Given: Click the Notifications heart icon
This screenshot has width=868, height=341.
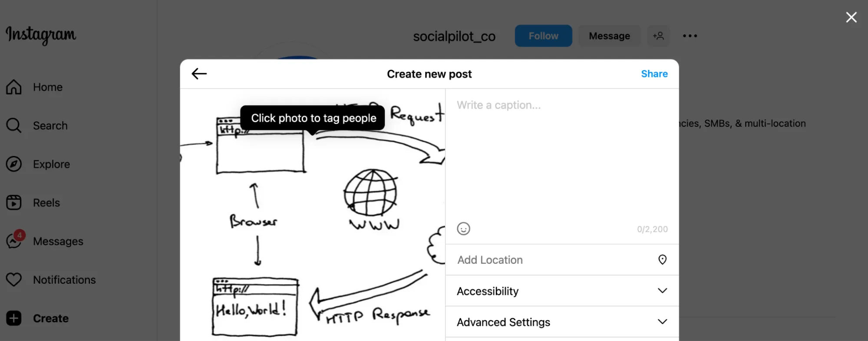Looking at the screenshot, I should click(14, 279).
